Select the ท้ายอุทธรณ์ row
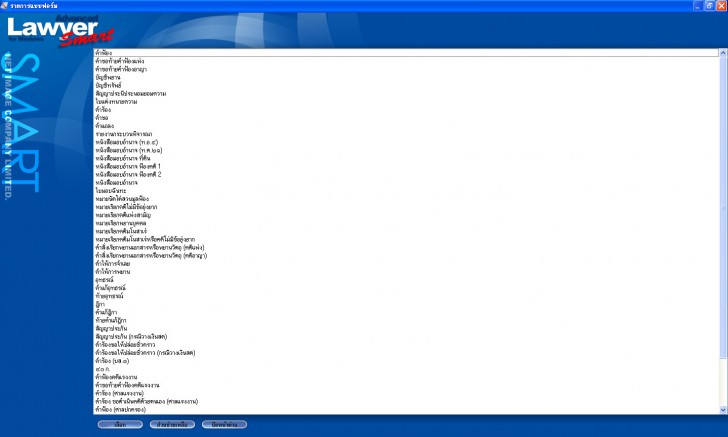 (x=406, y=296)
